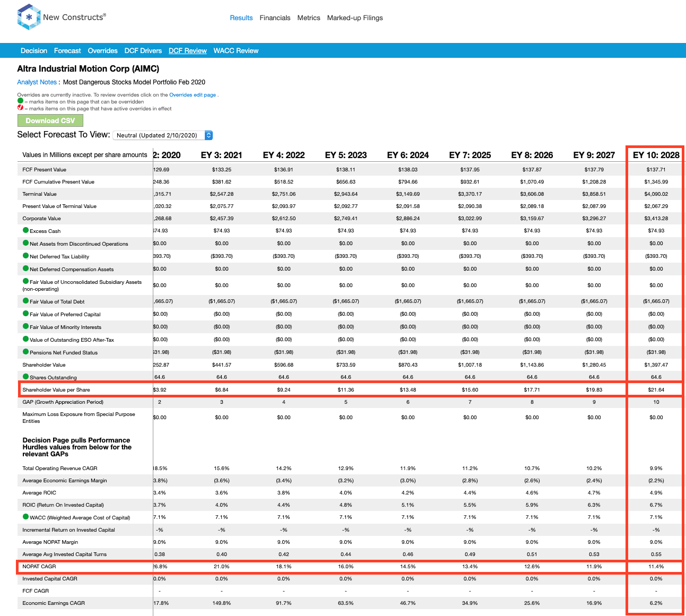Screen dimensions: 686x616
Task: Click the GAP (Growth Appreciation Period) row label
Action: point(63,402)
